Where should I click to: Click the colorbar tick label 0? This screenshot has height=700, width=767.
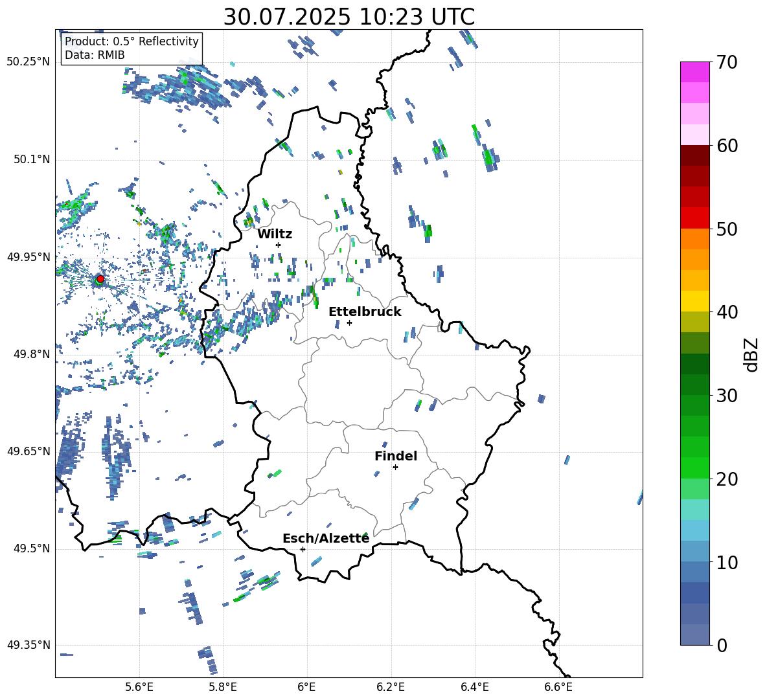coord(722,646)
